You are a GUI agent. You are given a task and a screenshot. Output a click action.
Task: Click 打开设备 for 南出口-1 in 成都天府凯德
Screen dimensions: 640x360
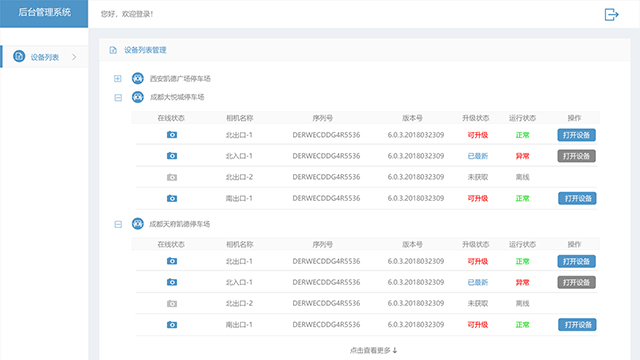pyautogui.click(x=577, y=325)
